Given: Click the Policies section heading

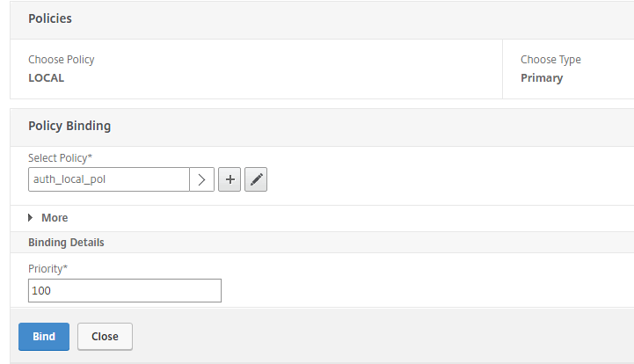Looking at the screenshot, I should coord(50,18).
